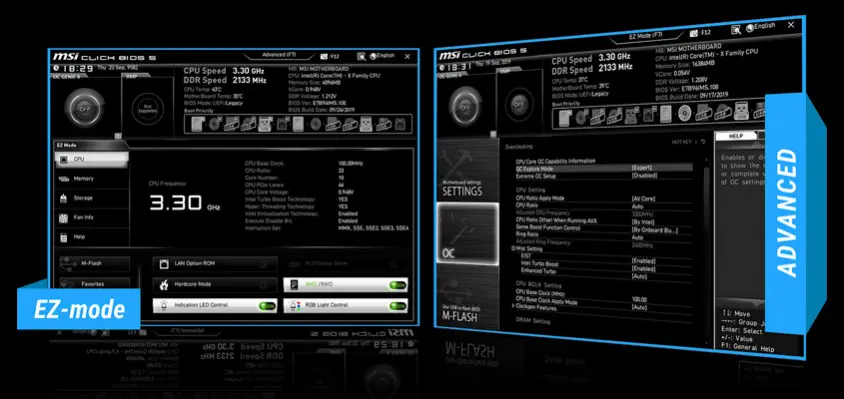Image resolution: width=844 pixels, height=399 pixels.
Task: Open search icon in EZ-mode window
Action: [361, 56]
